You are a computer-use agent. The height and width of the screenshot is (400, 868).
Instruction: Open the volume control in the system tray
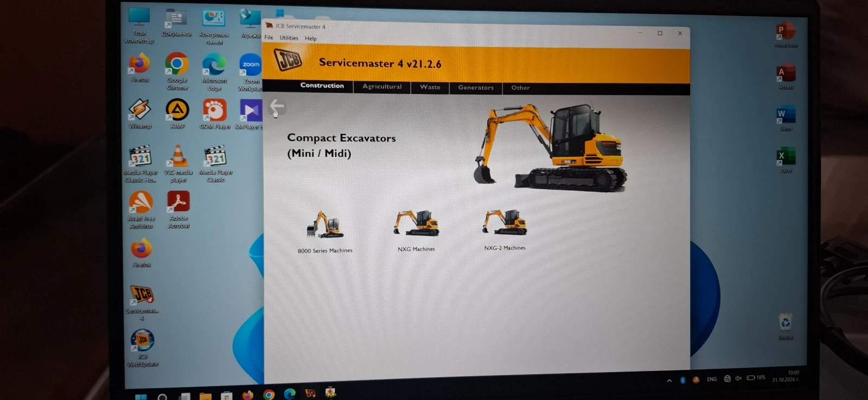coord(738,378)
